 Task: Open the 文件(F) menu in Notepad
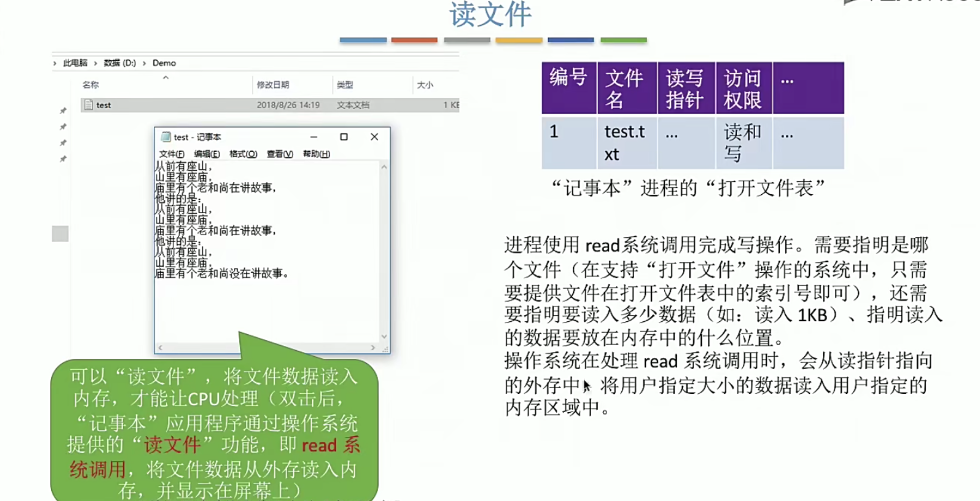pos(172,154)
